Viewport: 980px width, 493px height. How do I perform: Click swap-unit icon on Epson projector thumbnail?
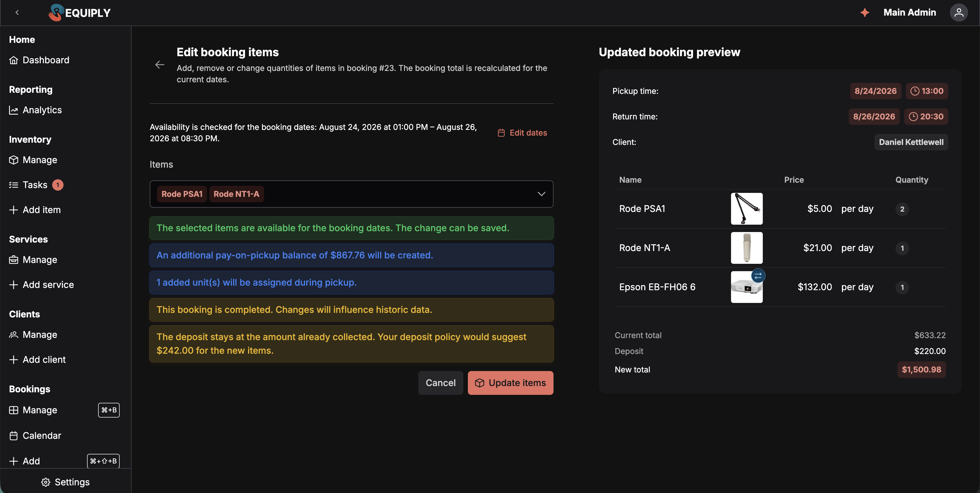point(758,276)
